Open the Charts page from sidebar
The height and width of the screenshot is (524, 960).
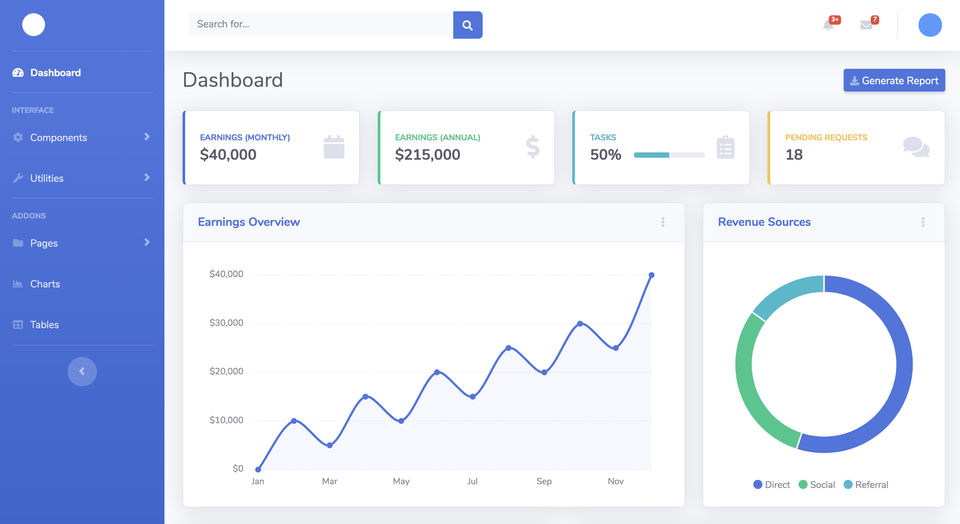pos(44,284)
